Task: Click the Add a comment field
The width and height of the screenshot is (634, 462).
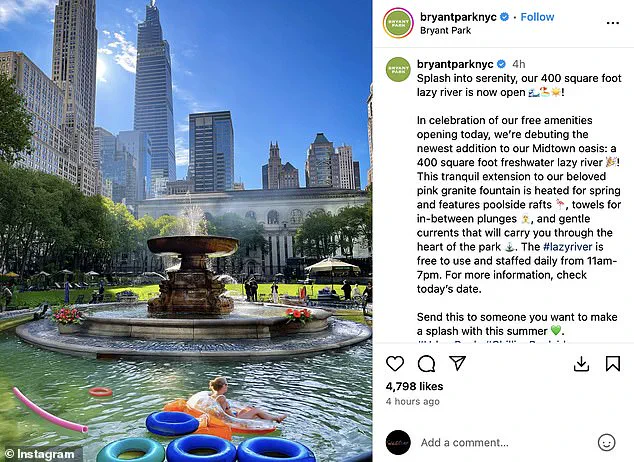Action: (464, 443)
